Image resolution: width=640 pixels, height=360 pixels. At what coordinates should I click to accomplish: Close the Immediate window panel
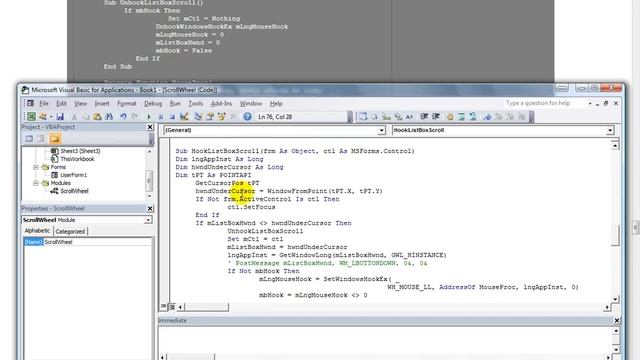click(x=617, y=321)
